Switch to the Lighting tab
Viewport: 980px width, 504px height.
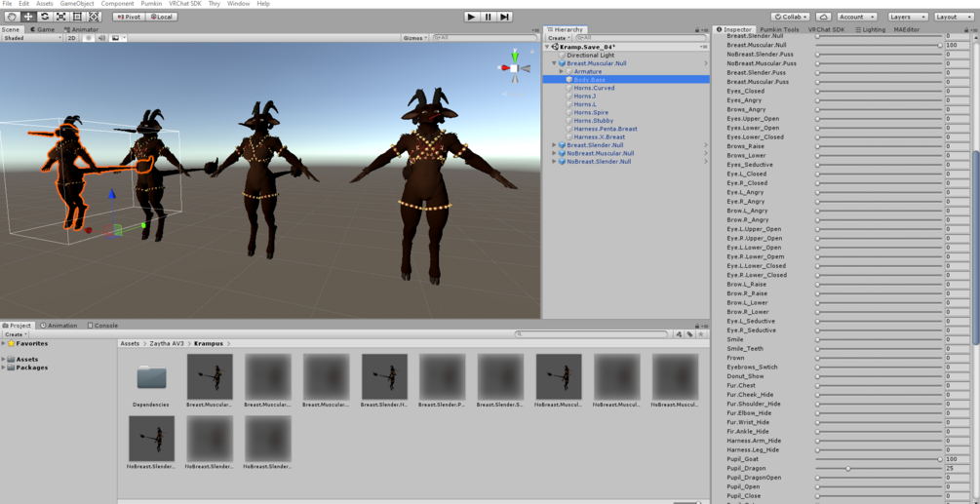tap(870, 29)
